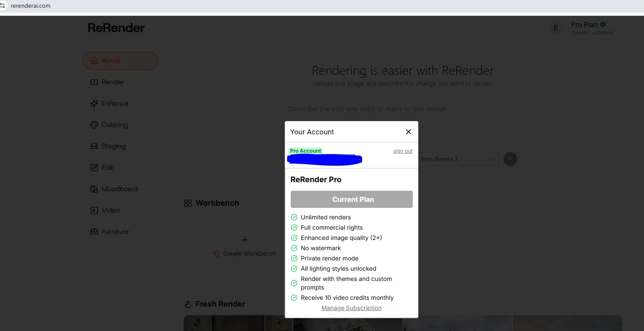Click the "No watermark" feature line
Image resolution: width=644 pixels, height=331 pixels.
321,248
